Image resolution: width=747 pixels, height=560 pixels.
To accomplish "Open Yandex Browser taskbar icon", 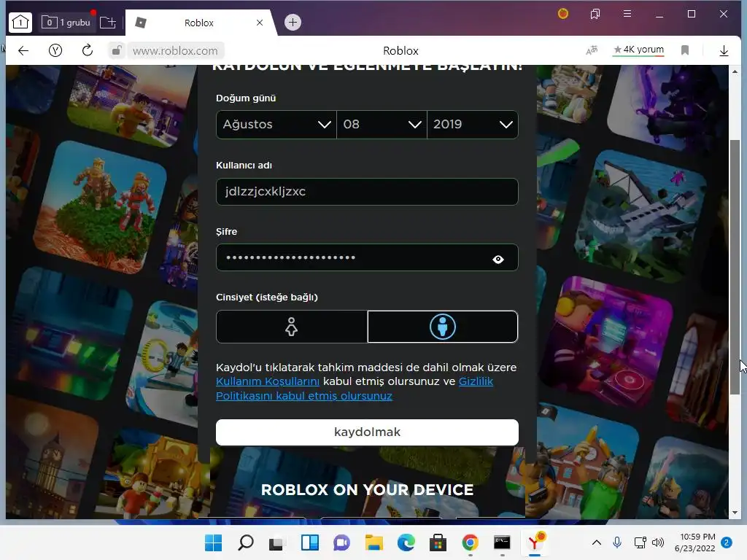I will (x=535, y=542).
